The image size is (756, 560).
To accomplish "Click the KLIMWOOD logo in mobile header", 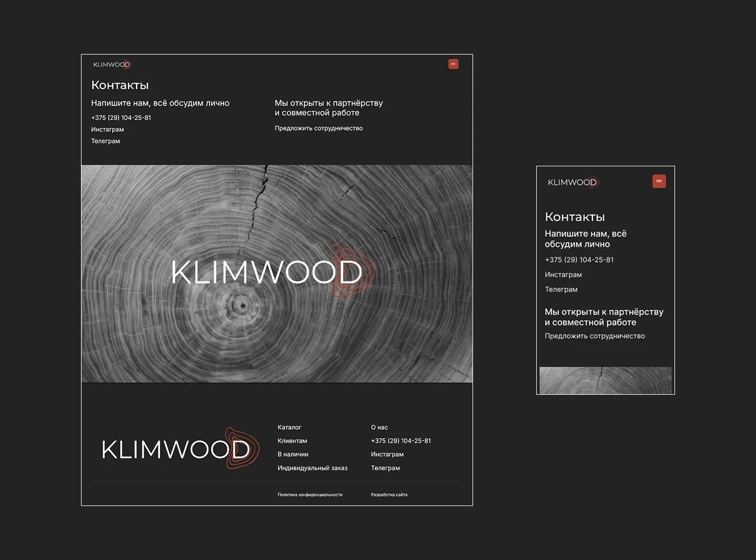I will [x=573, y=182].
